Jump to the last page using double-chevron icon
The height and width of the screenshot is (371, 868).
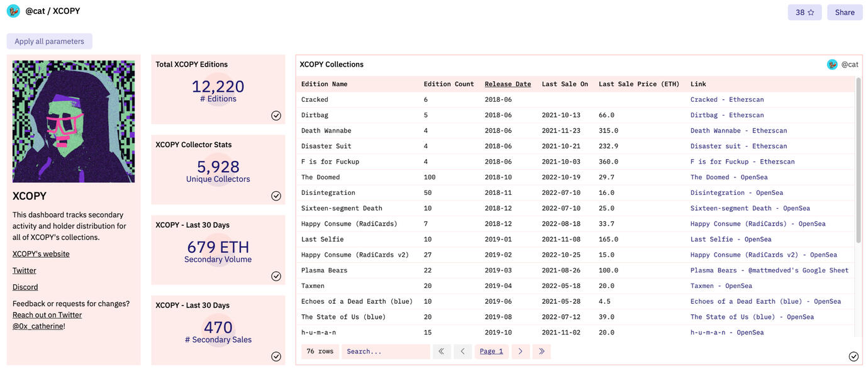click(541, 350)
